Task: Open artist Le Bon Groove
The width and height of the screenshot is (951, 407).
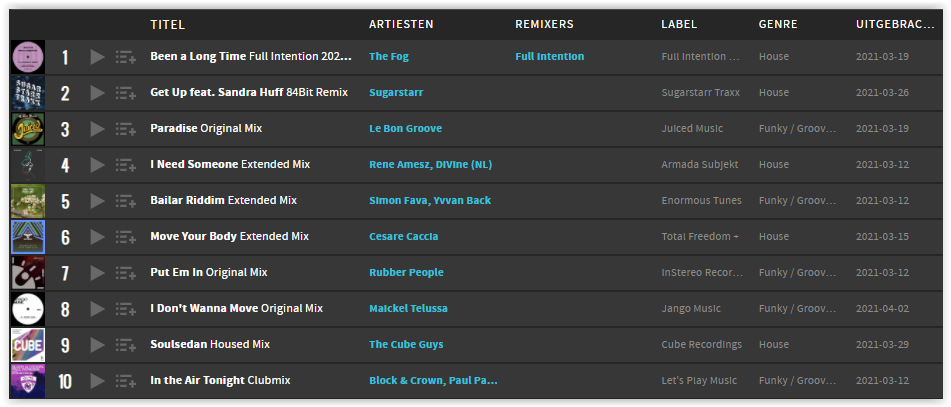Action: tap(405, 129)
